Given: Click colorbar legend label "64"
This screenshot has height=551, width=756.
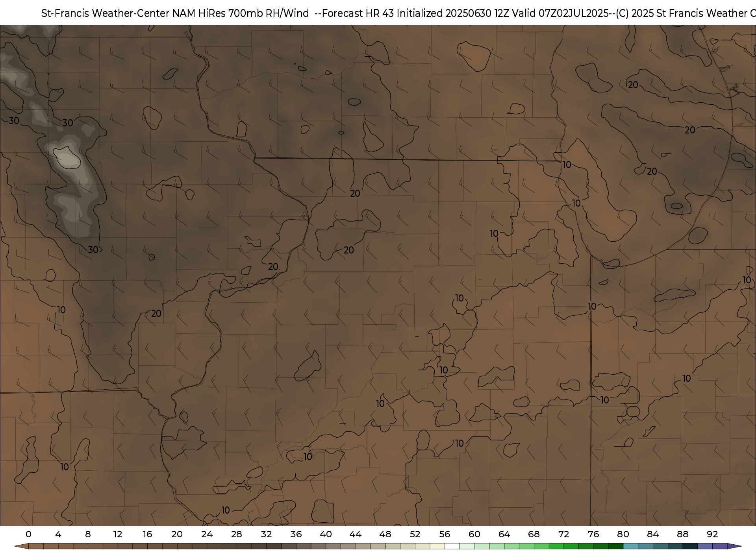Looking at the screenshot, I should click(x=504, y=534).
